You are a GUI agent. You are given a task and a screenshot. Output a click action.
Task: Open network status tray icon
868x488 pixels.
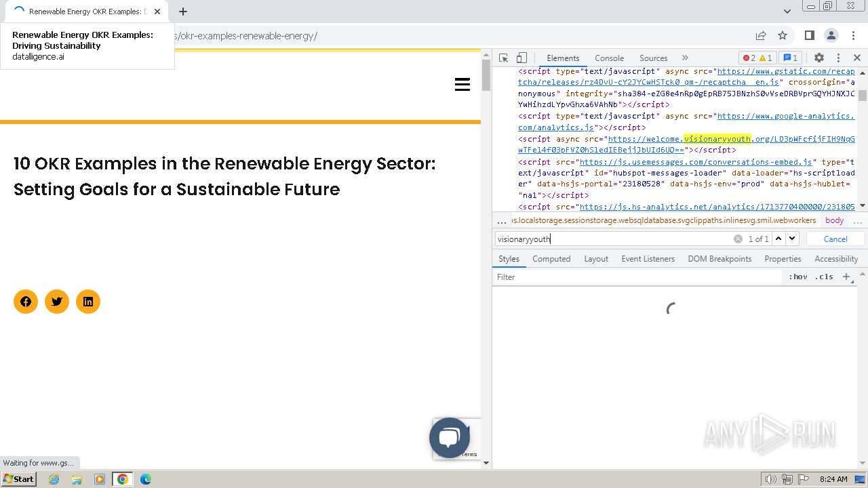787,479
